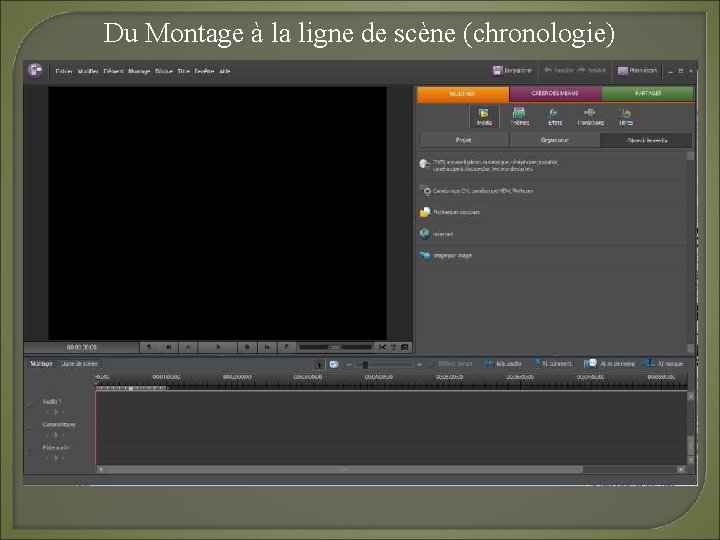Expand the Audio 1 track
This screenshot has width=720, height=540.
click(x=30, y=405)
